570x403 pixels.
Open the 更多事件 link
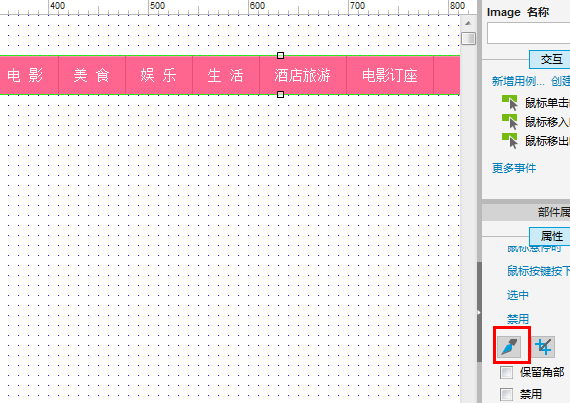click(x=514, y=168)
